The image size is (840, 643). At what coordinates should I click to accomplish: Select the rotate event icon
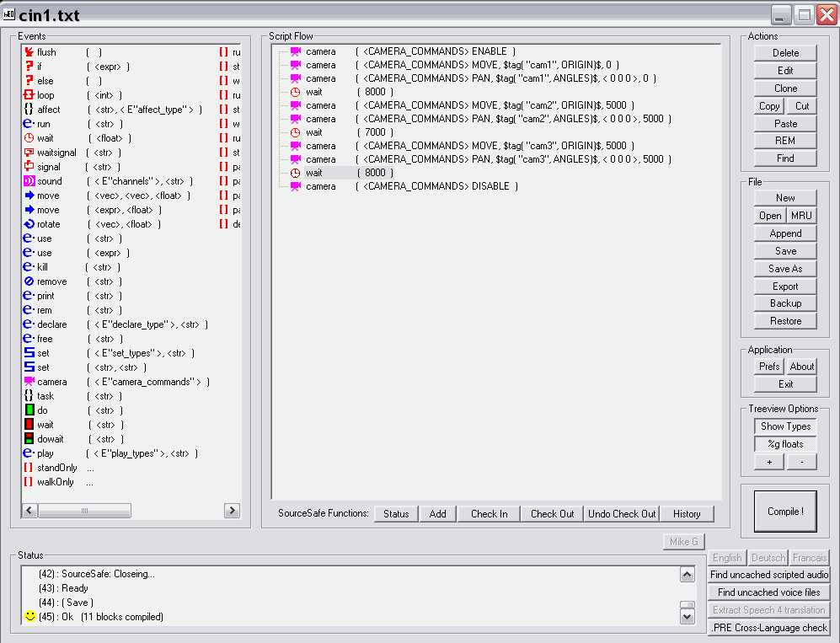click(x=29, y=223)
